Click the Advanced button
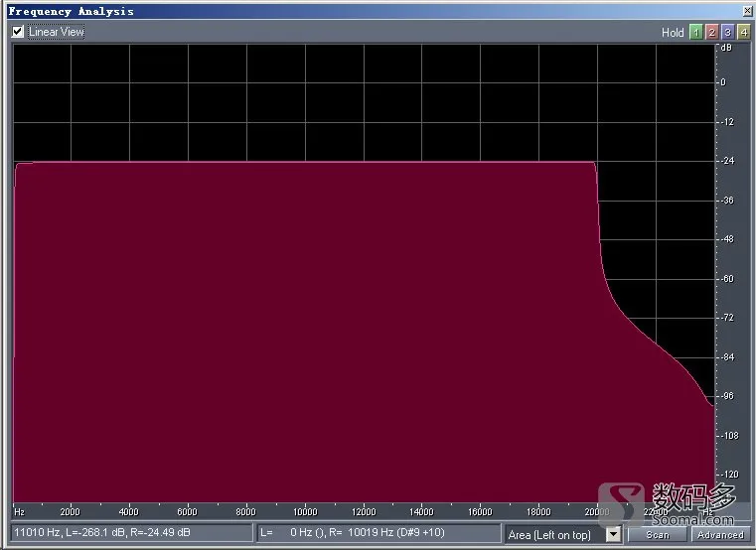 pyautogui.click(x=720, y=534)
